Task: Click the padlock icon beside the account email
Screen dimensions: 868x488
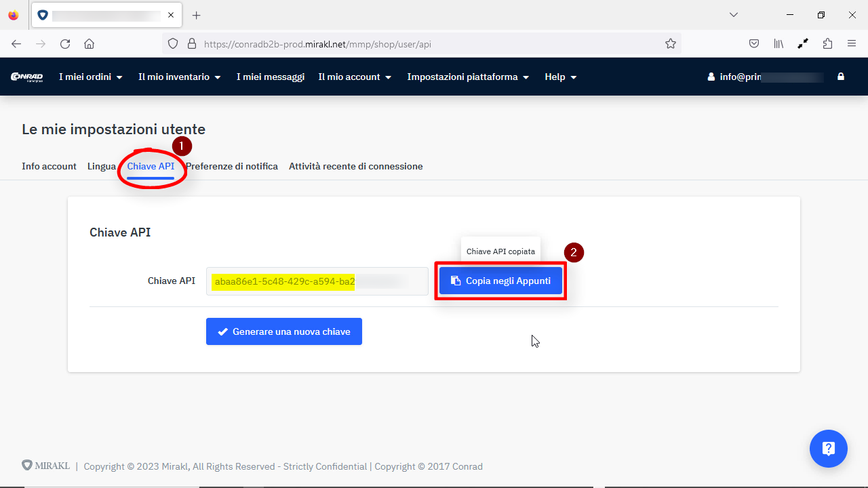Action: click(x=841, y=77)
